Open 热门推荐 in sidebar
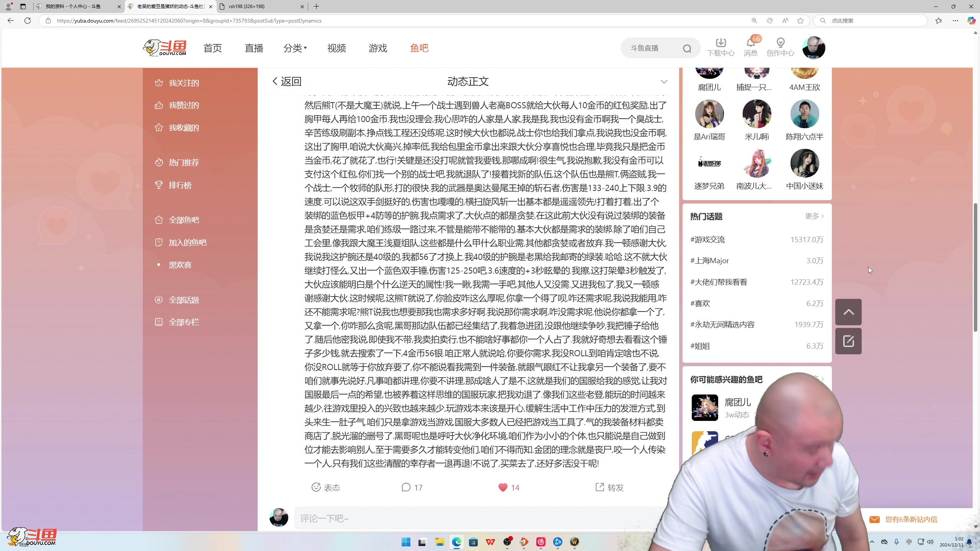The height and width of the screenshot is (551, 980). tap(176, 163)
